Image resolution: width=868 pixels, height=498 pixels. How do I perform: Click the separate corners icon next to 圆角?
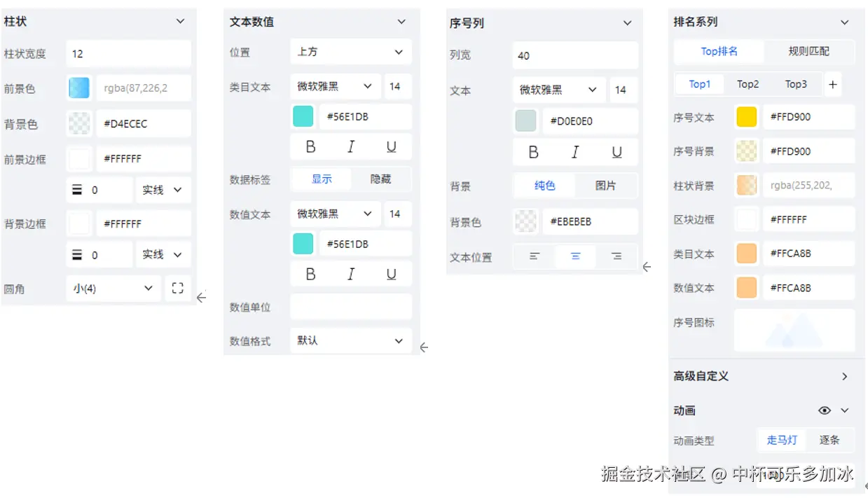[x=178, y=288]
